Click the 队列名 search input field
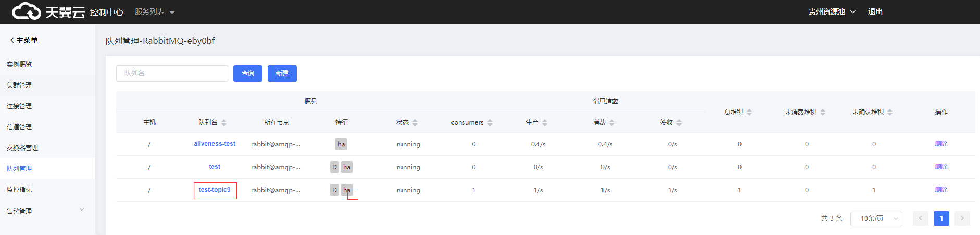980x235 pixels. [x=172, y=73]
